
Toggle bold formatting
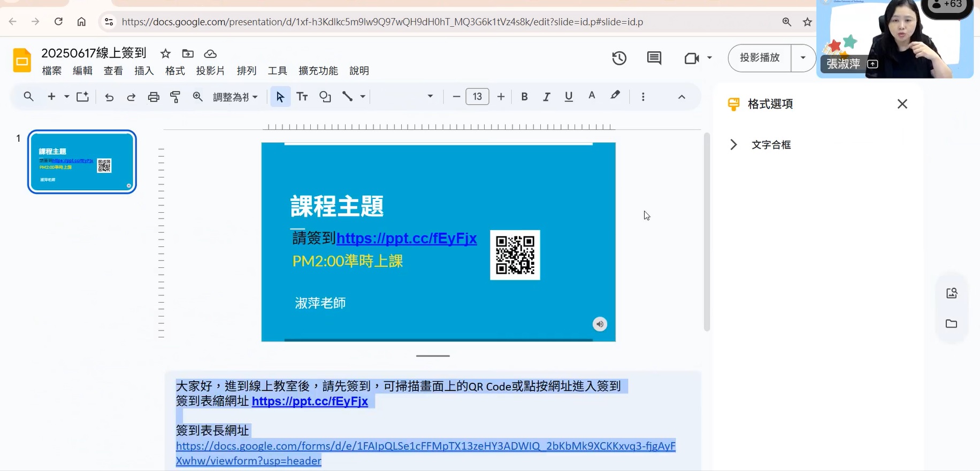[524, 97]
